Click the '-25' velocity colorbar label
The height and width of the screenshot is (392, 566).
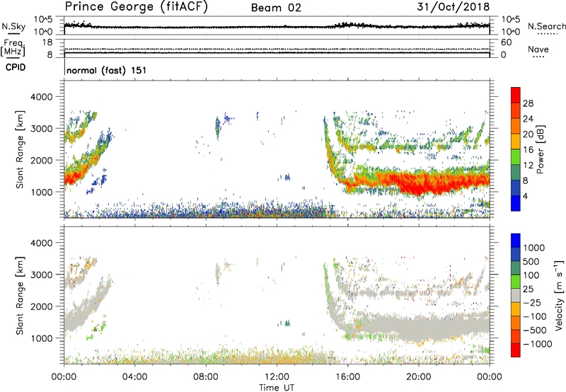[532, 303]
